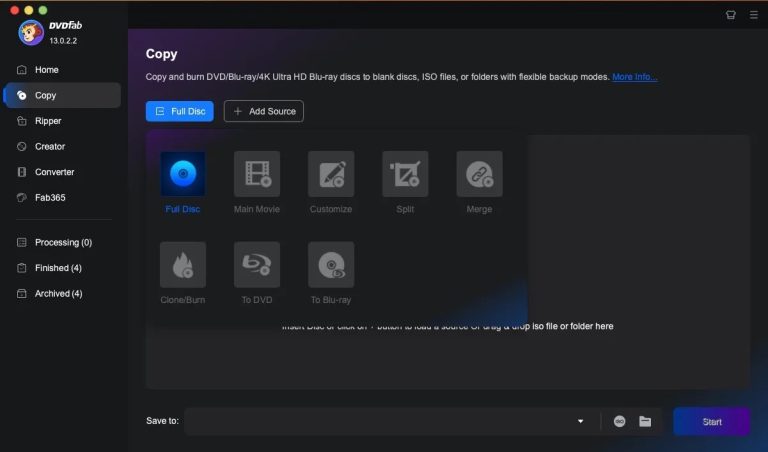Screen dimensions: 768x452
Task: Click the 13.0.2.2 version number text
Action: tap(63, 41)
